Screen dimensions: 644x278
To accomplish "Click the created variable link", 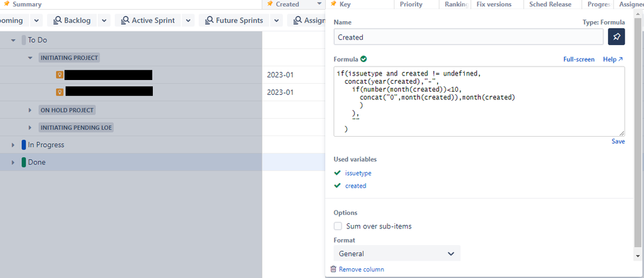I will click(356, 186).
